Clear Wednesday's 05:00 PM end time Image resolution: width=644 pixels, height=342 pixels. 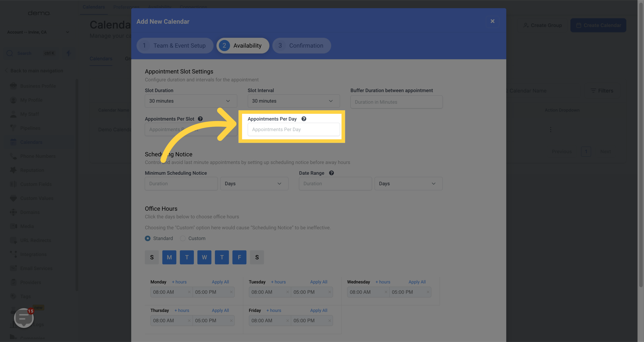tap(428, 292)
